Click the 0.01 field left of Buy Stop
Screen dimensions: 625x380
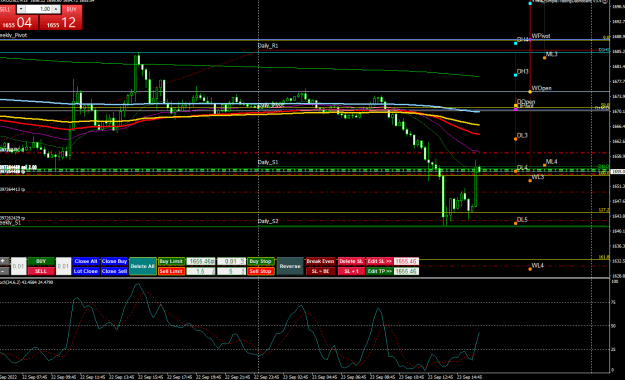click(x=231, y=262)
